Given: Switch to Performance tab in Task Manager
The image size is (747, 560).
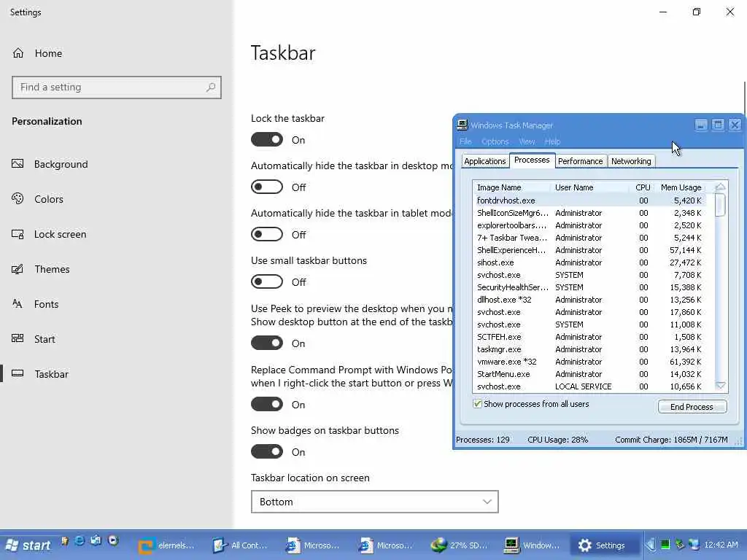Looking at the screenshot, I should point(580,161).
